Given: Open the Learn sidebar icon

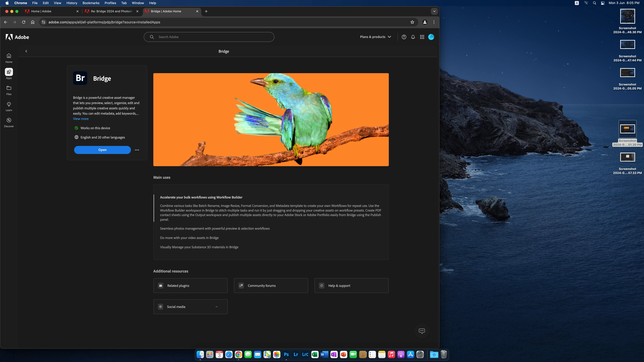Looking at the screenshot, I should coord(9,106).
